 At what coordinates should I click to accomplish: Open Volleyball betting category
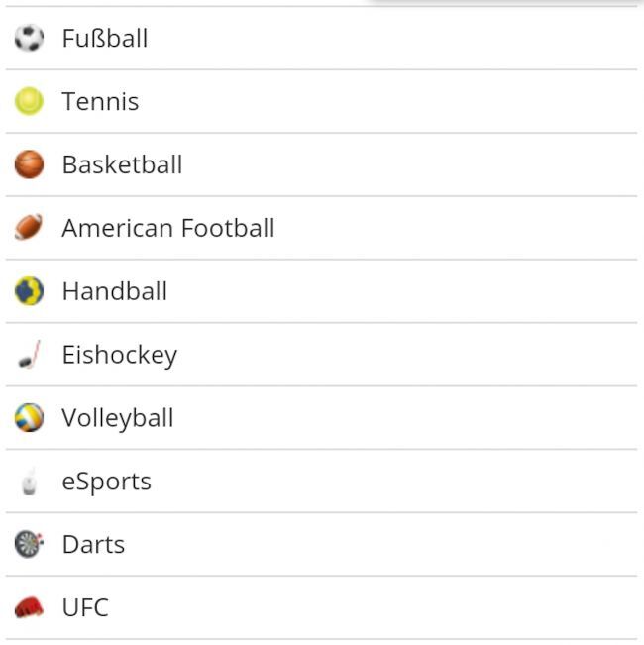117,418
